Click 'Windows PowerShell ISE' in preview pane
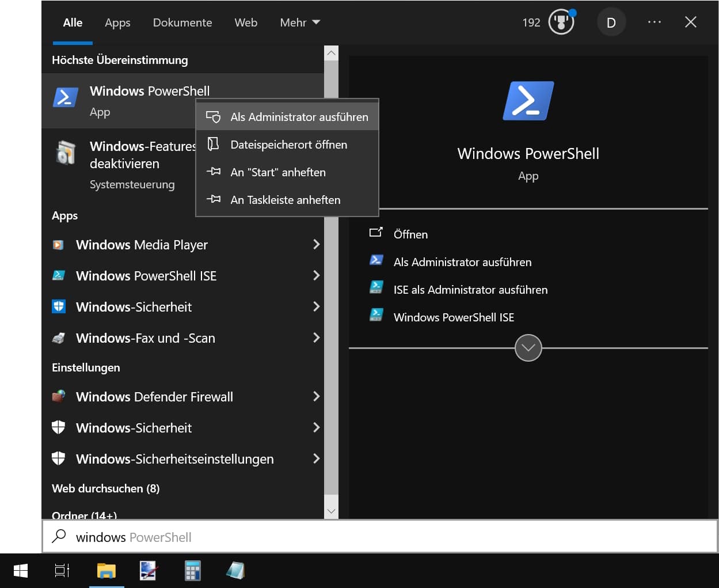This screenshot has height=588, width=719. click(454, 317)
